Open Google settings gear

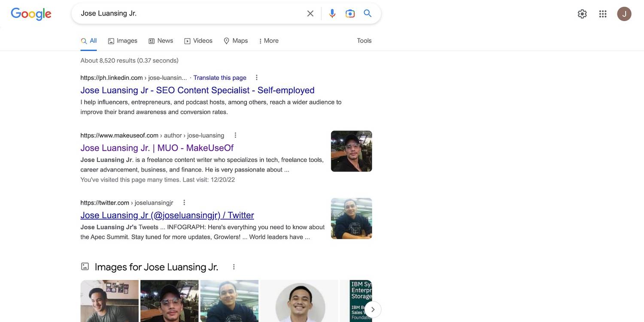pyautogui.click(x=582, y=14)
